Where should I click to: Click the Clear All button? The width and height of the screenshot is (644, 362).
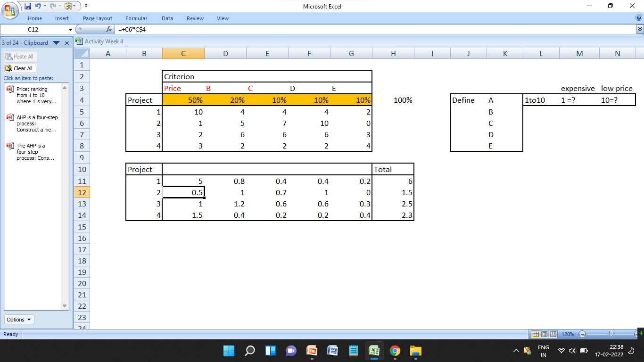tap(19, 68)
